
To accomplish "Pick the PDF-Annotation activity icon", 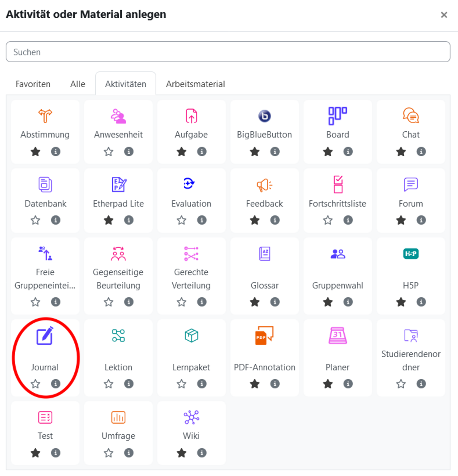I will point(264,335).
